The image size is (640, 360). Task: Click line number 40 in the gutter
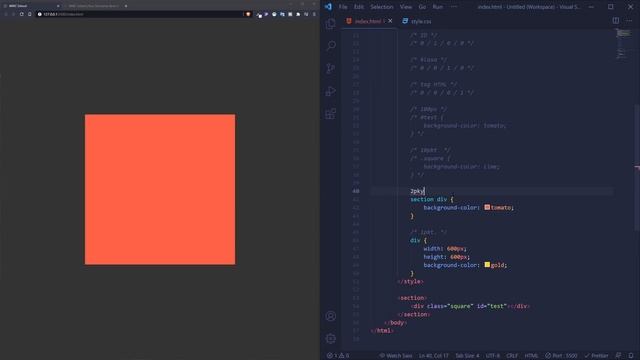click(x=356, y=191)
